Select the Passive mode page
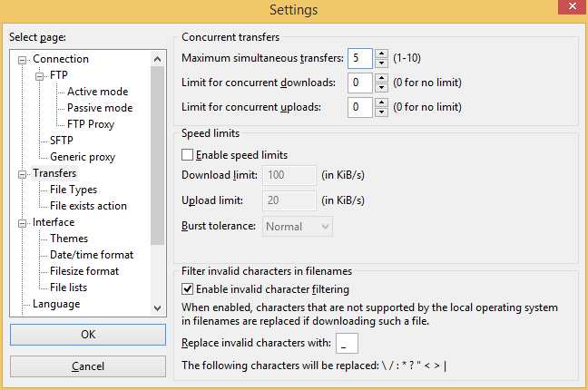This screenshot has height=390, width=588. point(100,108)
